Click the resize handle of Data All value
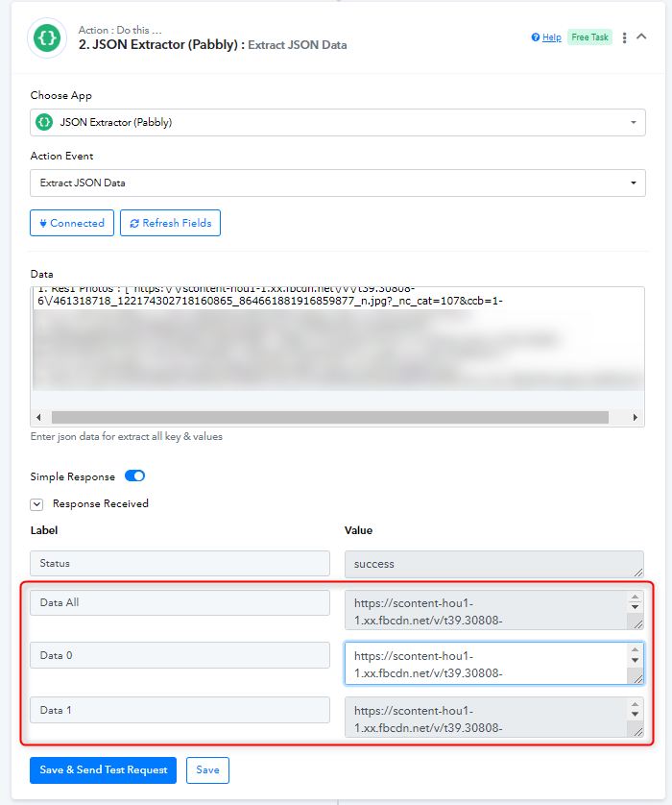This screenshot has width=672, height=805. click(x=638, y=624)
